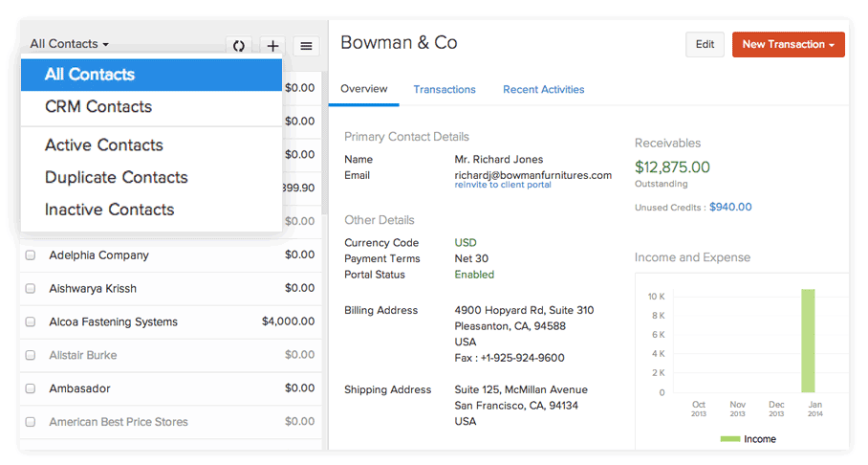Screen dimensions: 868x465
Task: Check the Aishwarya Krissh checkbox
Action: coord(31,289)
